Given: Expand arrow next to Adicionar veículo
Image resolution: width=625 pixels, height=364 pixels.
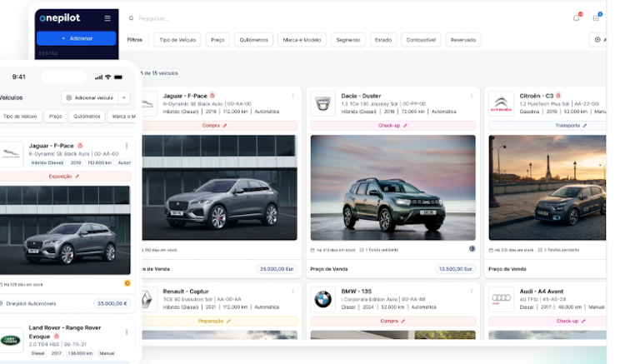Looking at the screenshot, I should tap(124, 97).
